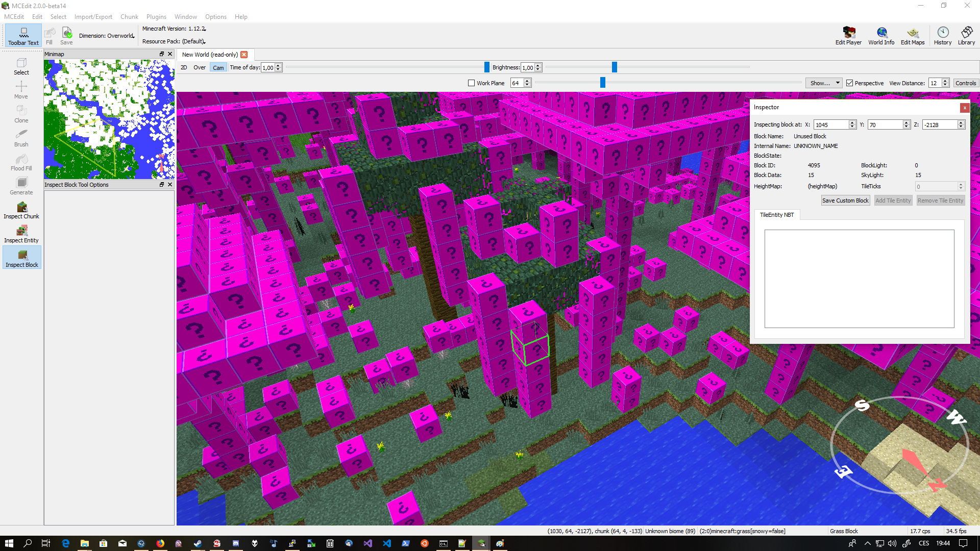Open the Edit Maps tool
Viewport: 980px width, 551px height.
coord(913,36)
